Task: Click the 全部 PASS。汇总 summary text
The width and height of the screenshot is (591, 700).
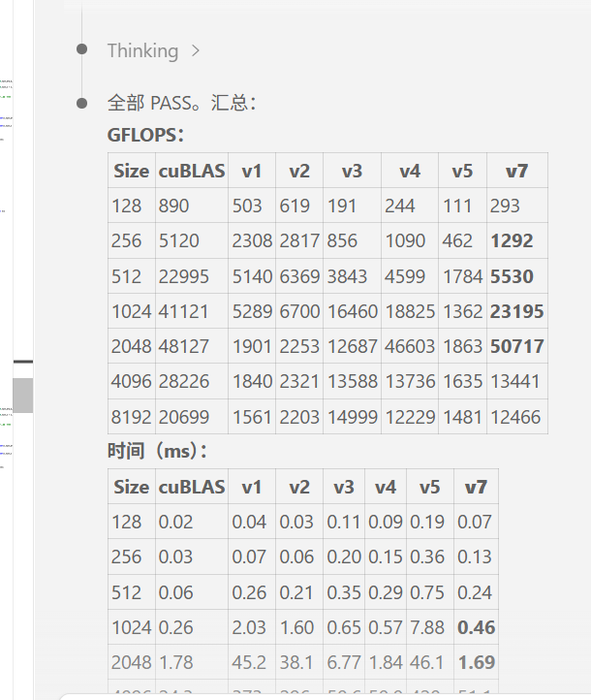Action: click(181, 103)
